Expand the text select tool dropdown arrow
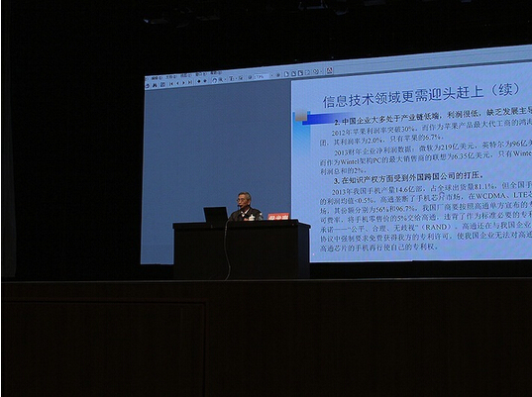The image size is (532, 397). (x=236, y=78)
